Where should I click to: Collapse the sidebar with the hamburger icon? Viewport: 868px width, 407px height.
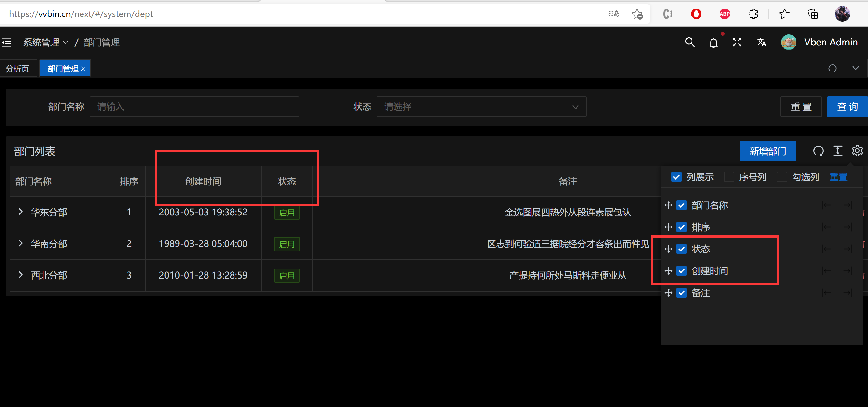[7, 42]
